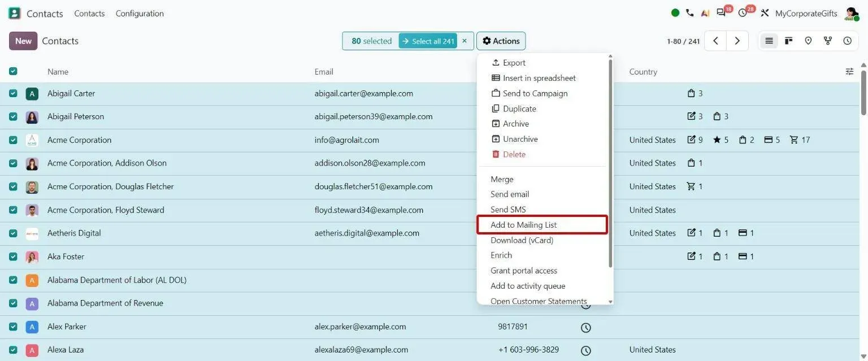This screenshot has height=361, width=868.
Task: Click Acme Corporation star count 5
Action: pyautogui.click(x=721, y=140)
